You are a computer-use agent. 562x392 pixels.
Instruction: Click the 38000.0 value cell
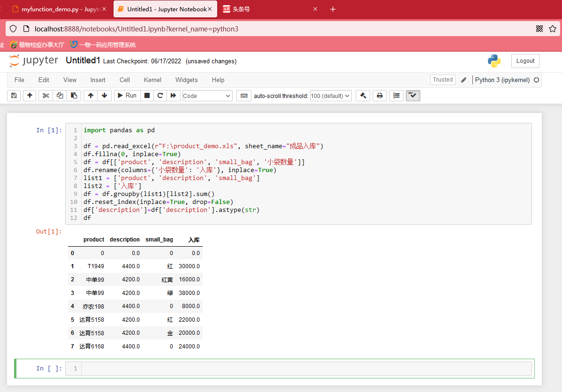click(189, 293)
